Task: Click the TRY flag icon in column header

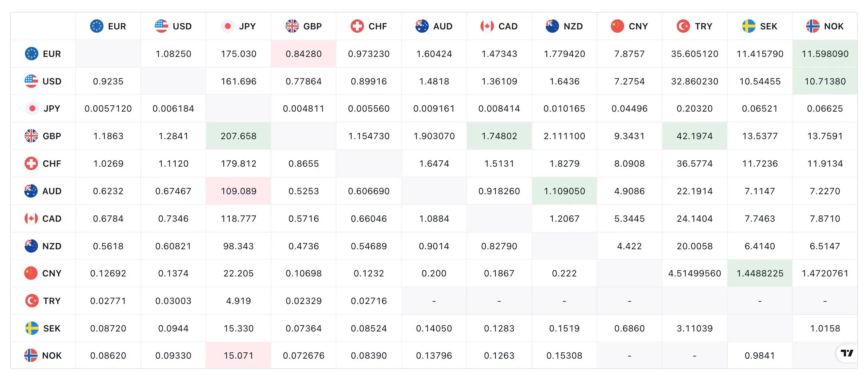Action: (x=683, y=26)
